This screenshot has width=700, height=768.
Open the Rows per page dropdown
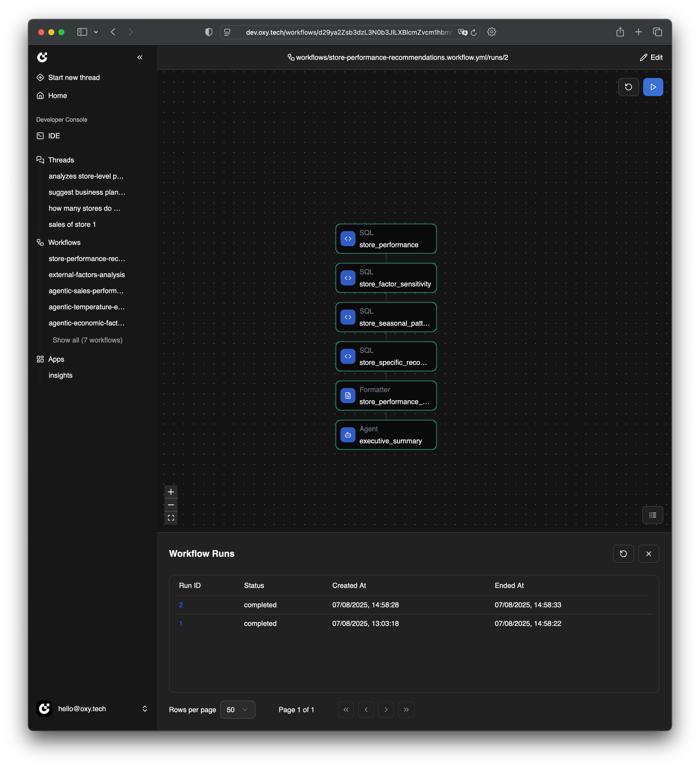(237, 709)
